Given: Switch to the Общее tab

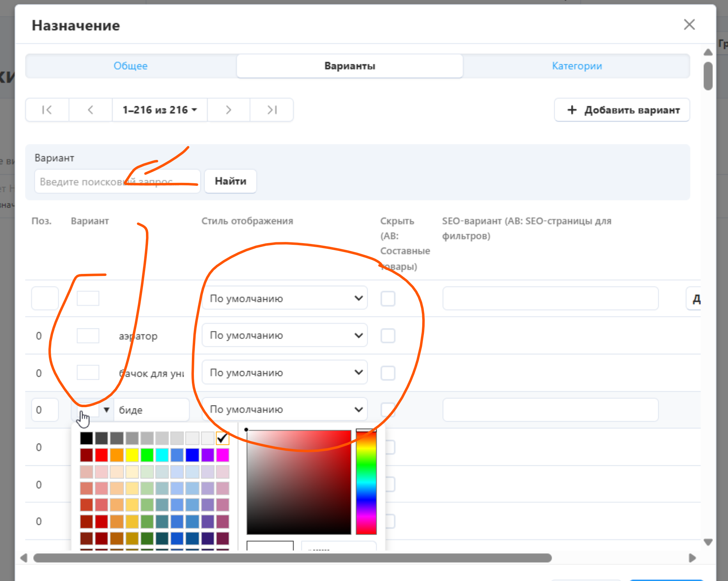Looking at the screenshot, I should (130, 66).
